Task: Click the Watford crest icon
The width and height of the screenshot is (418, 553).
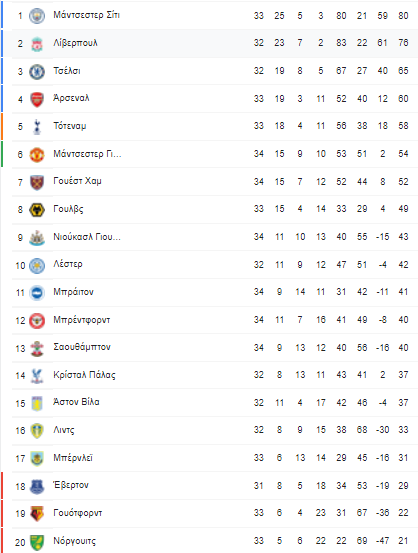Action: coord(37,514)
